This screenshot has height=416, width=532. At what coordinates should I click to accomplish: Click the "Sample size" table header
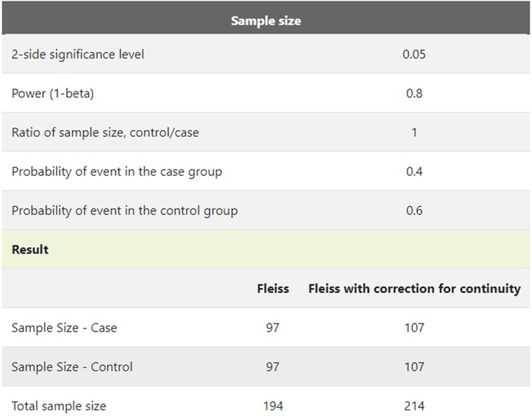[x=266, y=20]
